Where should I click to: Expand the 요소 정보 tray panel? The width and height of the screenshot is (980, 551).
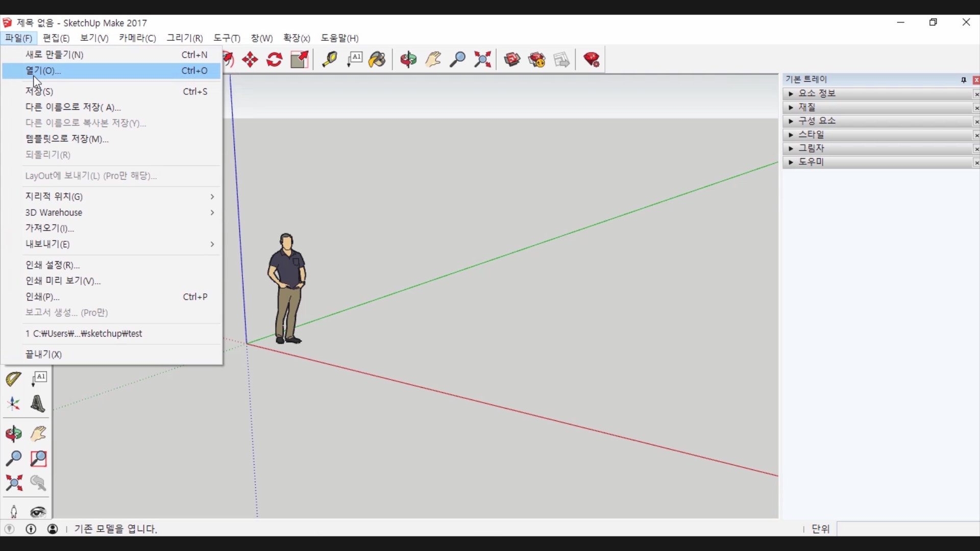(x=817, y=93)
